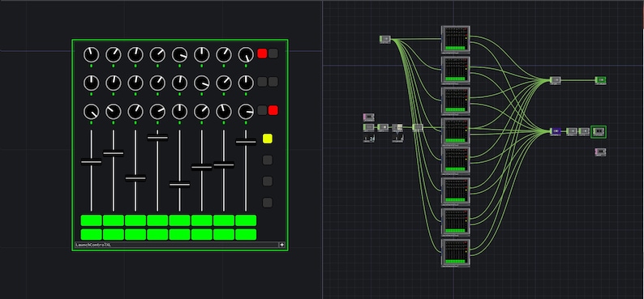The image size is (644, 299).
Task: Click the eighth knob in the third row
Action: 246,111
